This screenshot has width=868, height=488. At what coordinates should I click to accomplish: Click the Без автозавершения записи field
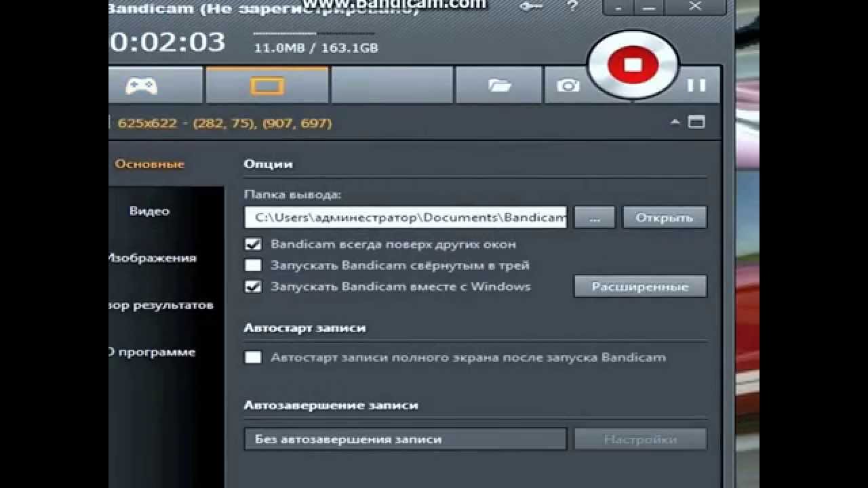coord(406,439)
